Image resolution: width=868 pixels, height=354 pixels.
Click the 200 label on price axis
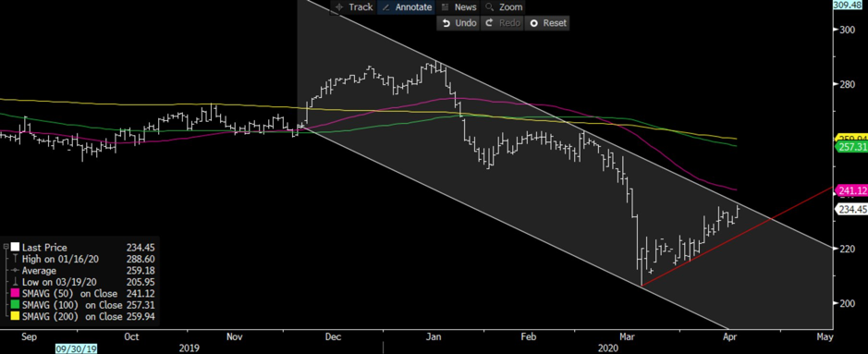[848, 303]
